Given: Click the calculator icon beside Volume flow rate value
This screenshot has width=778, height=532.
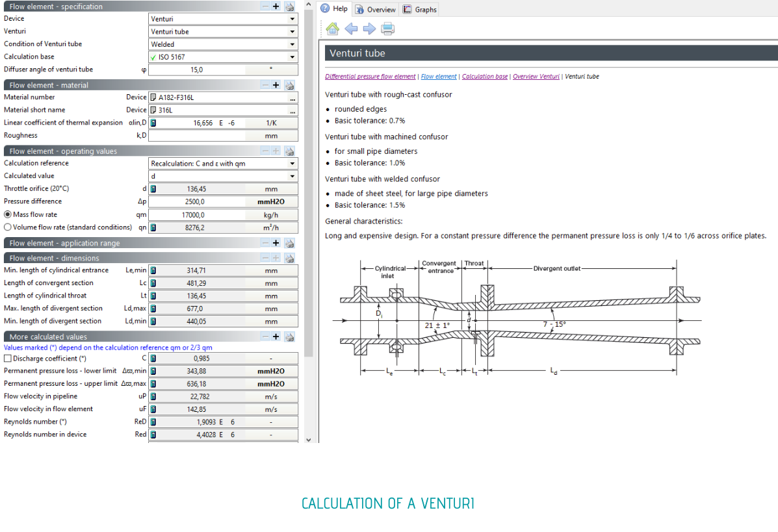Looking at the screenshot, I should (153, 227).
